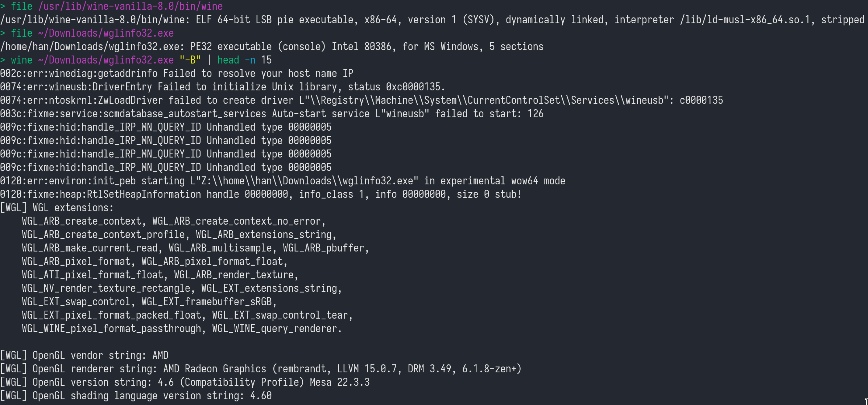Image resolution: width=868 pixels, height=405 pixels.
Task: Click the "WGL extensions:" heading
Action: 73,208
